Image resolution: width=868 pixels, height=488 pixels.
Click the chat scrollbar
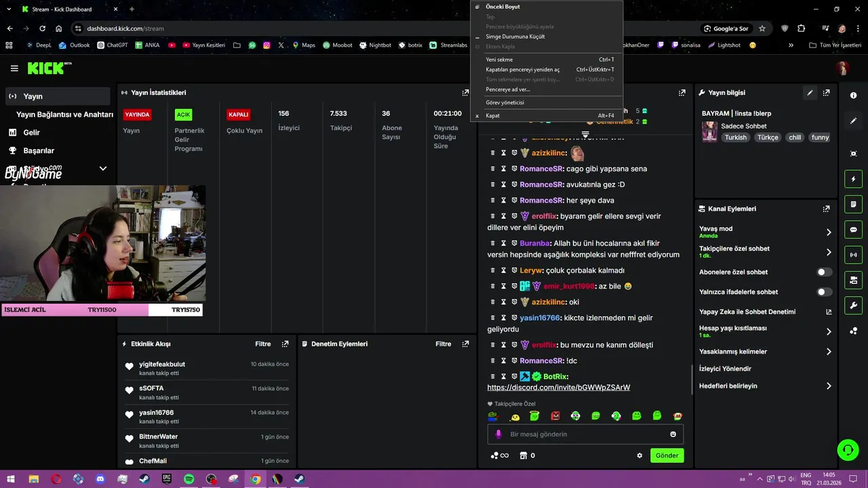point(692,380)
